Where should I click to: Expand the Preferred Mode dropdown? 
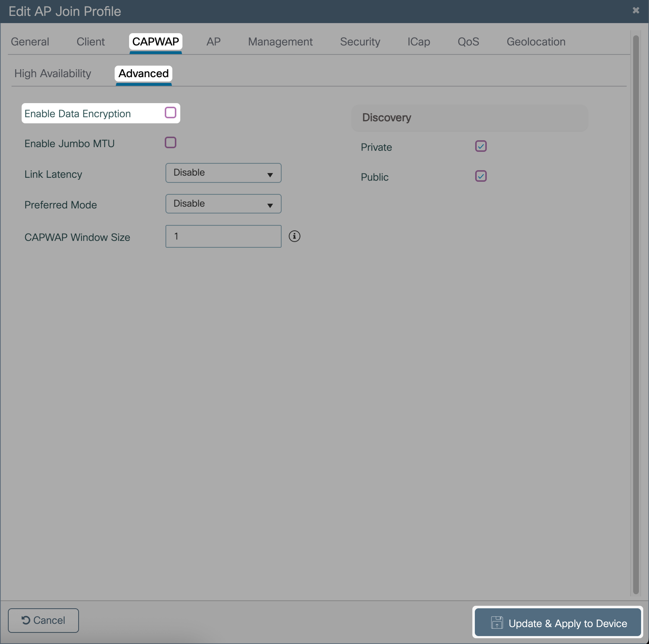(x=223, y=204)
